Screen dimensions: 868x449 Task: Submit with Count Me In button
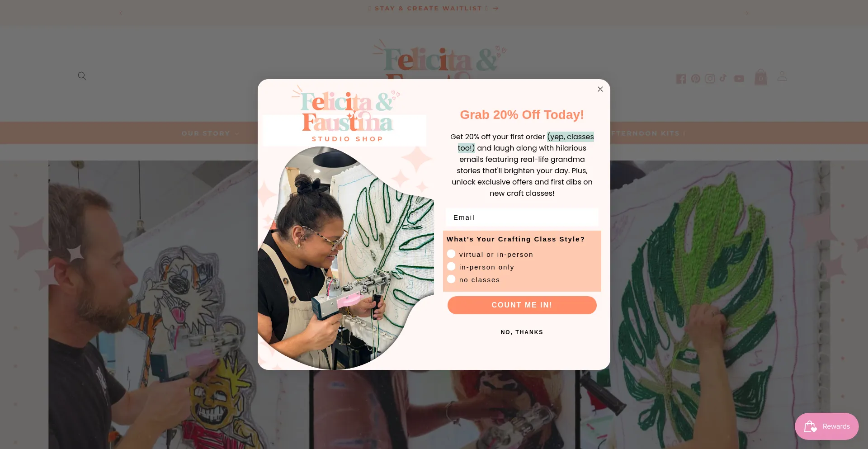click(x=522, y=305)
